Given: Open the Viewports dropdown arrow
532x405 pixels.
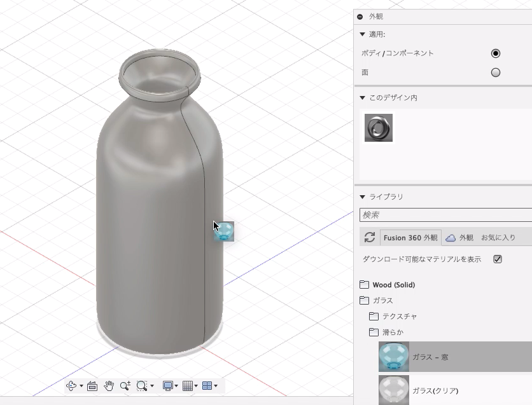Looking at the screenshot, I should pos(216,386).
